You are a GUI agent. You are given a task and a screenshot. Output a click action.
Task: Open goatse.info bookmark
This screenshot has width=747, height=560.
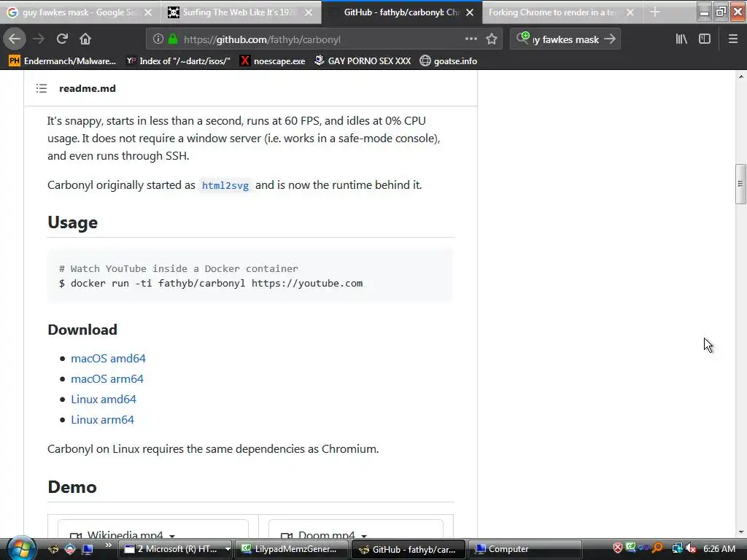[x=449, y=61]
